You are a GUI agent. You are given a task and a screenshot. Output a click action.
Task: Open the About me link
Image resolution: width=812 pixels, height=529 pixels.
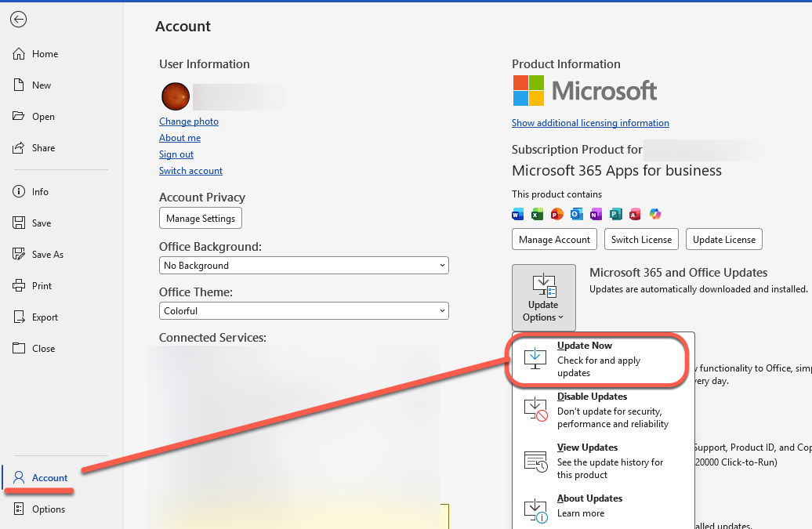pyautogui.click(x=179, y=138)
